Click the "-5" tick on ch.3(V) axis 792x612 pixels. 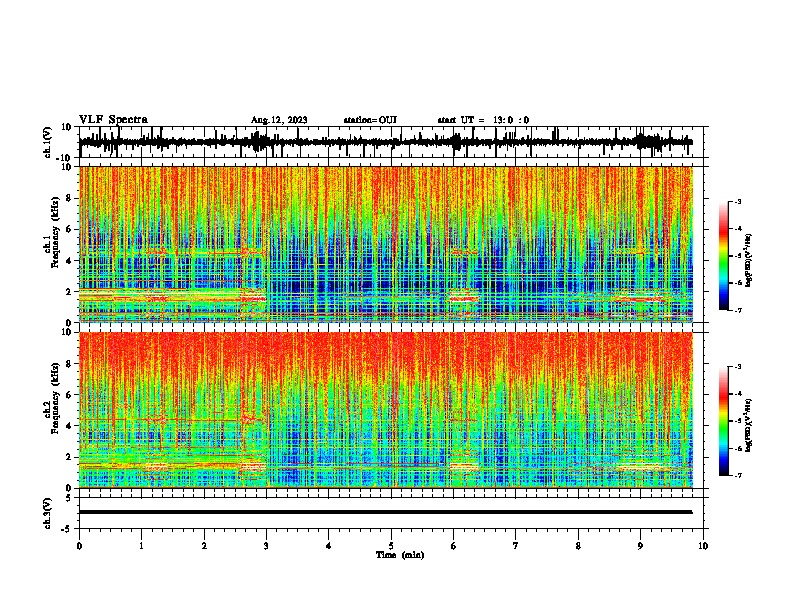tap(68, 529)
